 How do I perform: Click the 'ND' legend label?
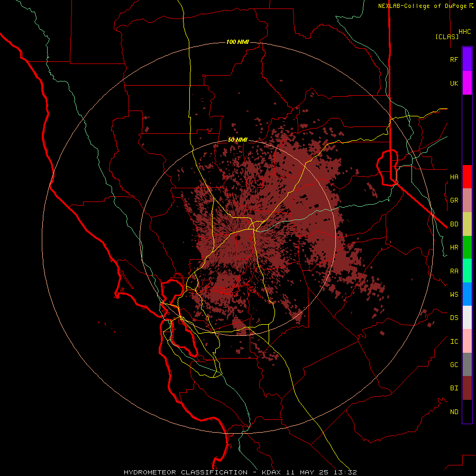[454, 412]
